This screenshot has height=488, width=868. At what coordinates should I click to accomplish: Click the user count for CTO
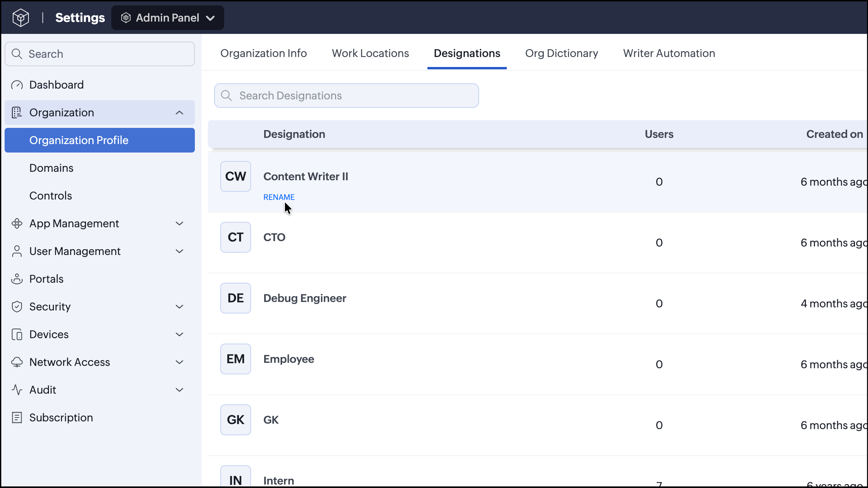[659, 243]
